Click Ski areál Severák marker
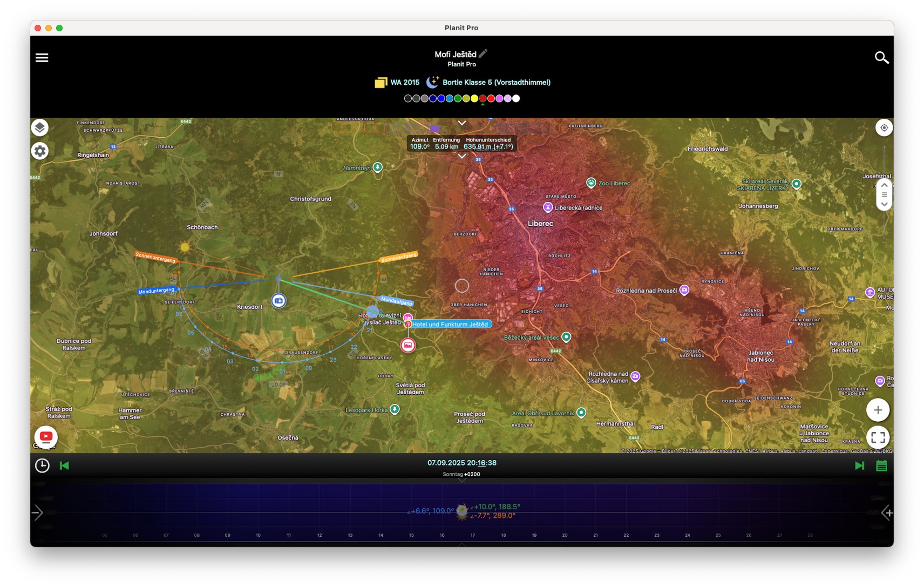Image resolution: width=924 pixels, height=587 pixels. (x=797, y=184)
